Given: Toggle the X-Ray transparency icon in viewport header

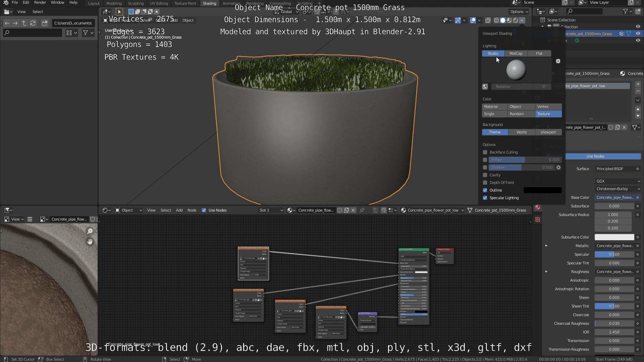Looking at the screenshot, I should (488, 20).
